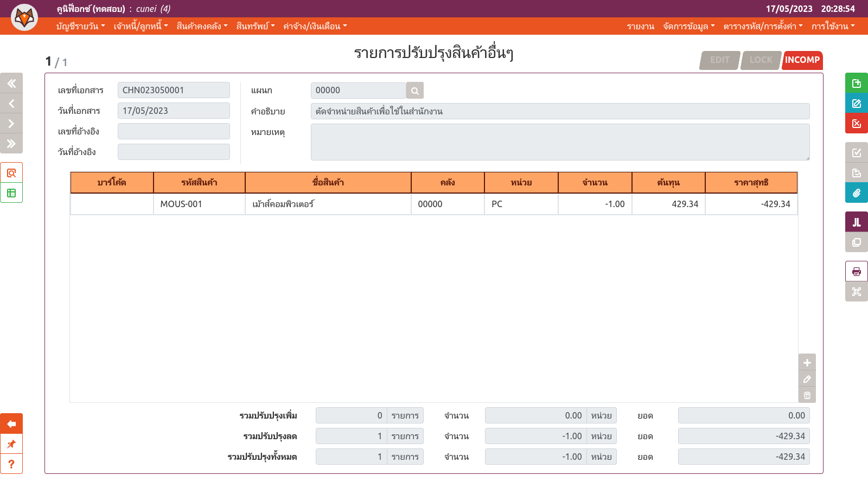Click the blue edit document icon

pos(856,103)
